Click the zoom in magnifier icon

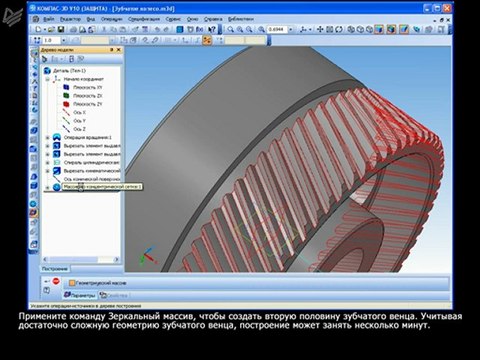pyautogui.click(x=240, y=30)
